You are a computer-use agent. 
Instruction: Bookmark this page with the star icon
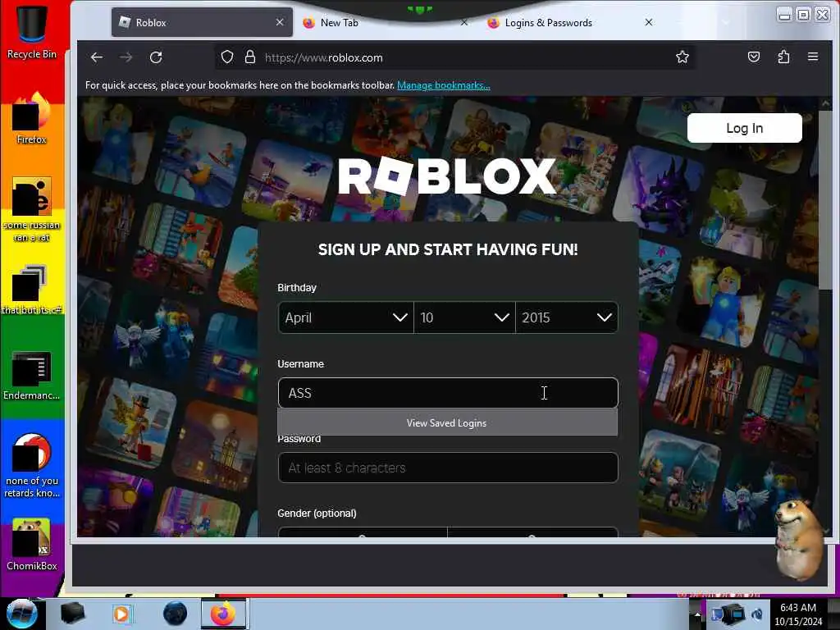click(682, 57)
